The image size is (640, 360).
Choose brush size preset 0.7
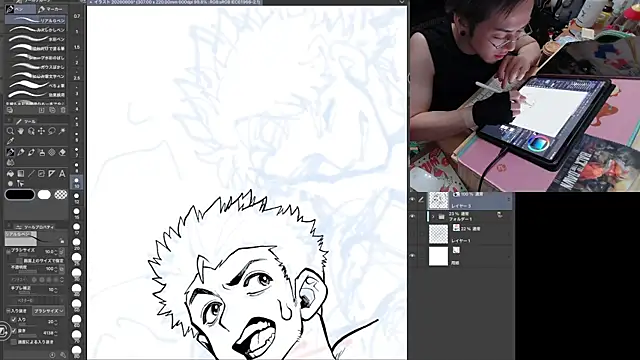coord(77,16)
